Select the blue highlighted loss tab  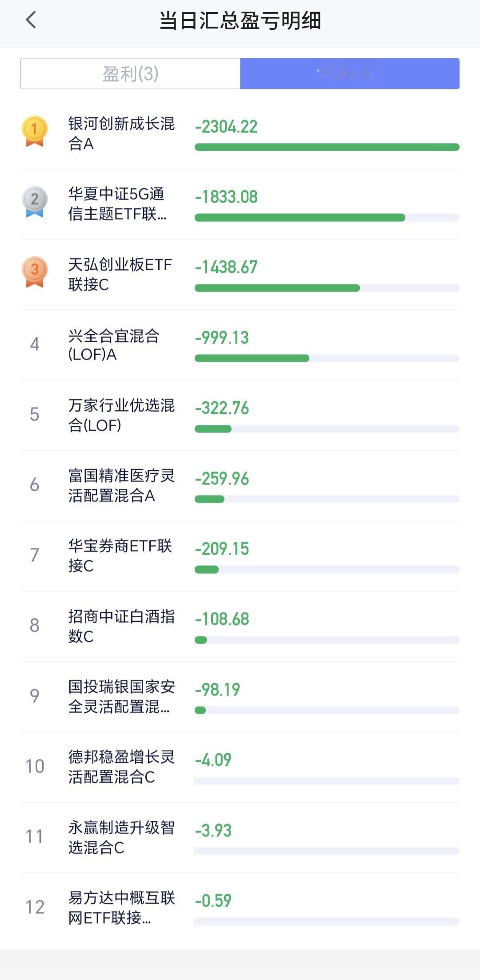pyautogui.click(x=350, y=74)
